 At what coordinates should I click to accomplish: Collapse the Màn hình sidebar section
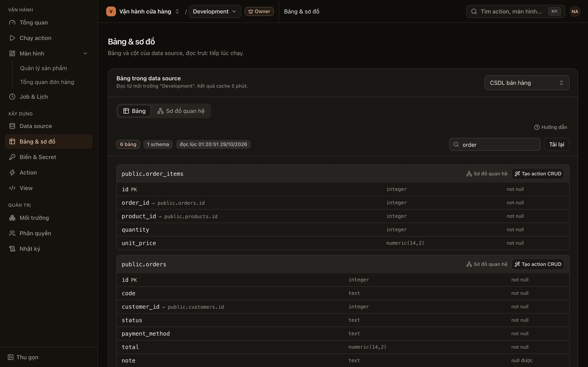[85, 53]
